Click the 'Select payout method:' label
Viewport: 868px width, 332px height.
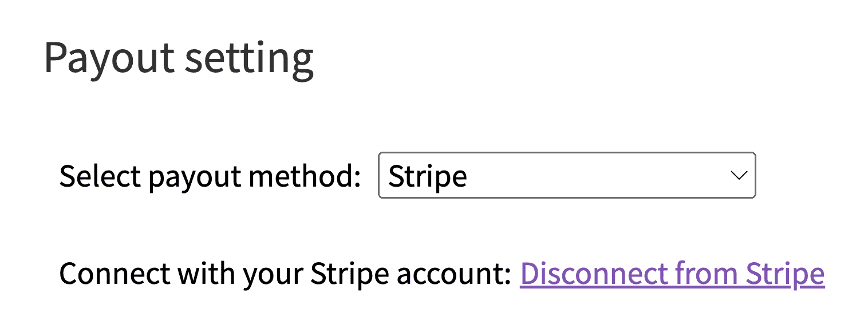(210, 176)
